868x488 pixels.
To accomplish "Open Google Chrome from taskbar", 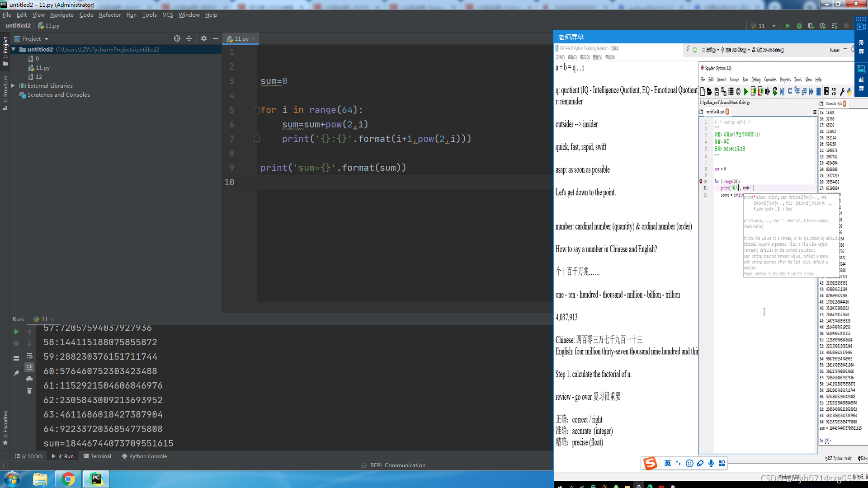I will tap(68, 479).
